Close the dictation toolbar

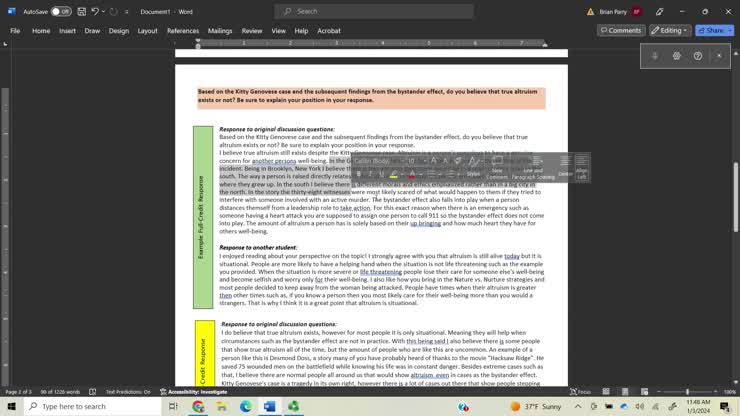click(719, 56)
